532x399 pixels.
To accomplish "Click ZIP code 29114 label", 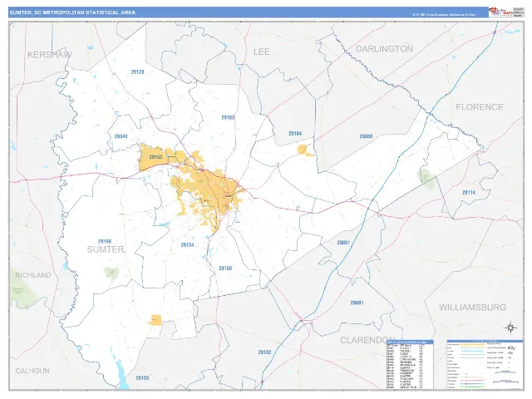I will [x=469, y=192].
